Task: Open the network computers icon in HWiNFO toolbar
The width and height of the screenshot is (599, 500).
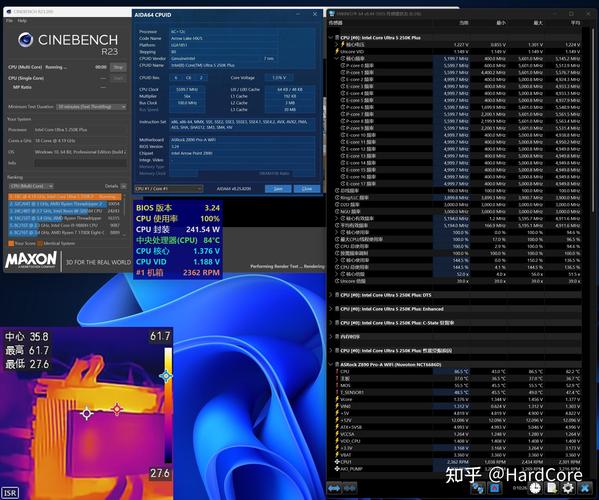Action: (478, 488)
